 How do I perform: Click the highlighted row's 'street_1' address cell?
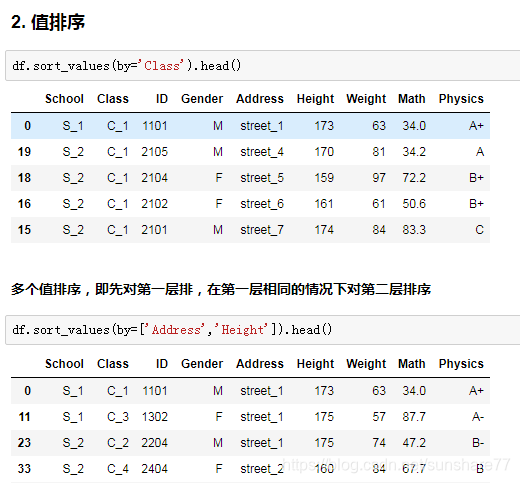[x=262, y=126]
